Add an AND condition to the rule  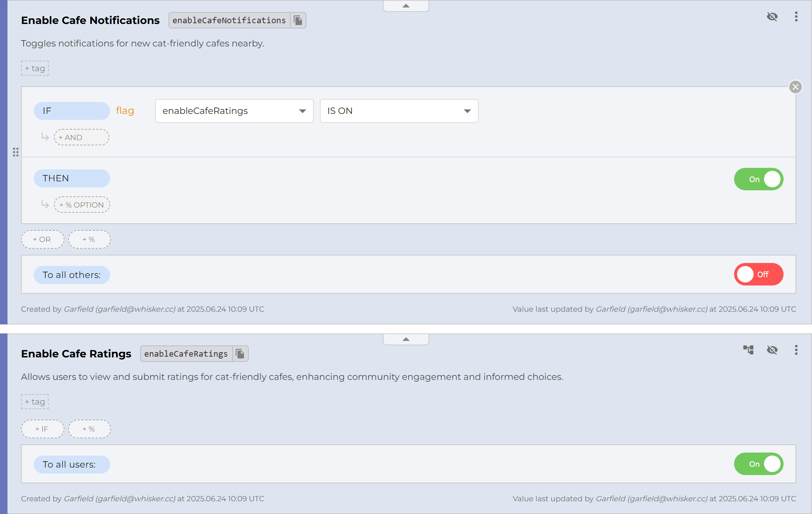81,137
